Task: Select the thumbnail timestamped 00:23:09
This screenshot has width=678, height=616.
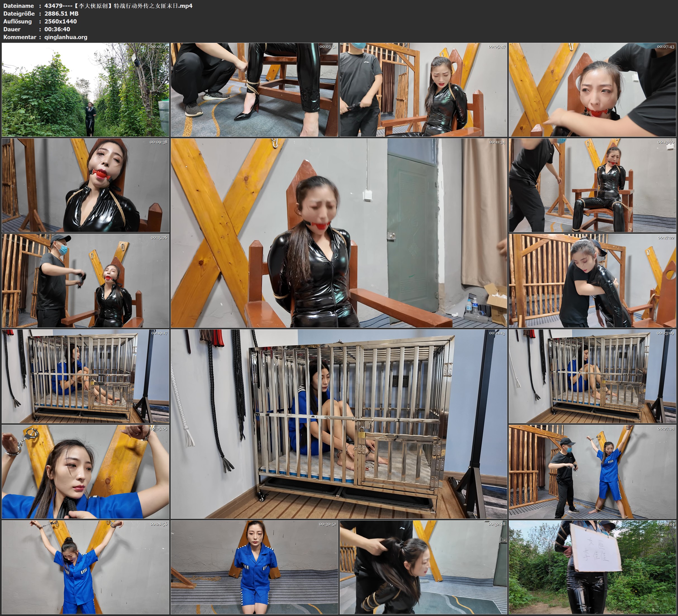Action: pos(592,376)
